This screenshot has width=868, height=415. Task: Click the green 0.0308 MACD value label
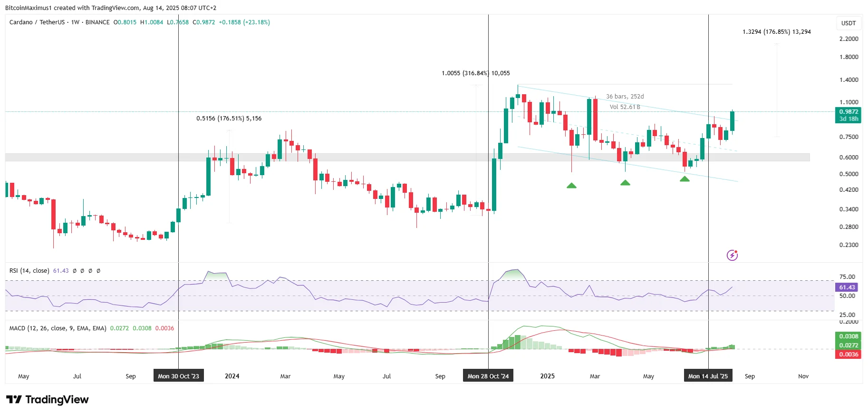[x=849, y=336]
